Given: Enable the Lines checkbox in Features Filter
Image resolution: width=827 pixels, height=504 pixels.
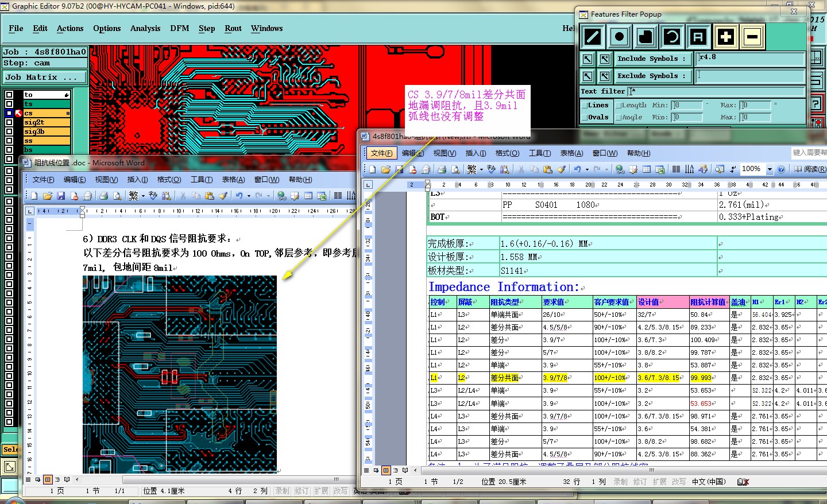Looking at the screenshot, I should (584, 106).
